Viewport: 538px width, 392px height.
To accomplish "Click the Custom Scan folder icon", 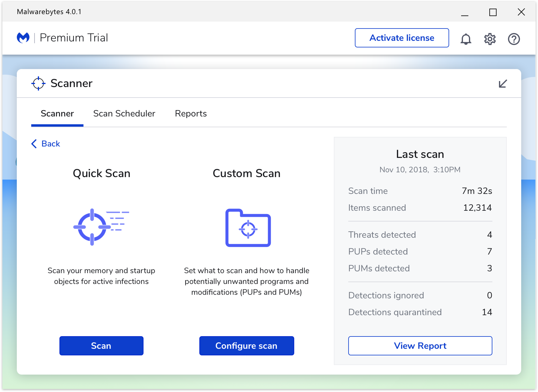I will pyautogui.click(x=248, y=228).
